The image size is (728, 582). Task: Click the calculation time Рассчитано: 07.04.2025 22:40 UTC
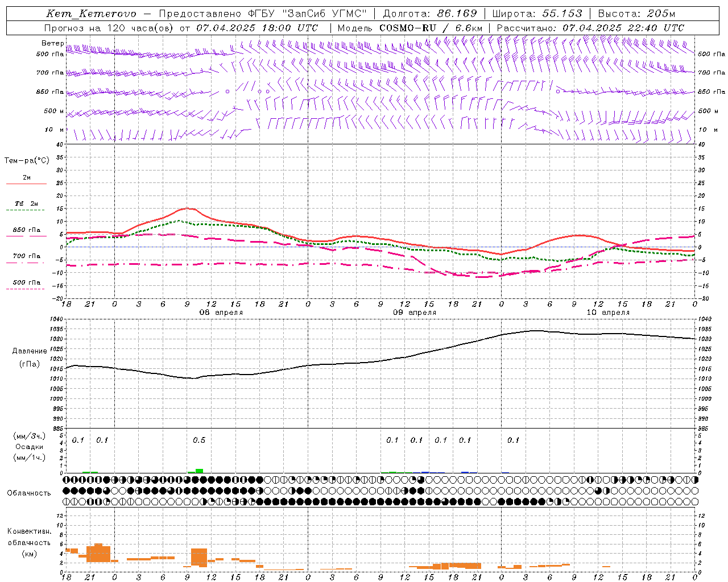click(x=590, y=28)
